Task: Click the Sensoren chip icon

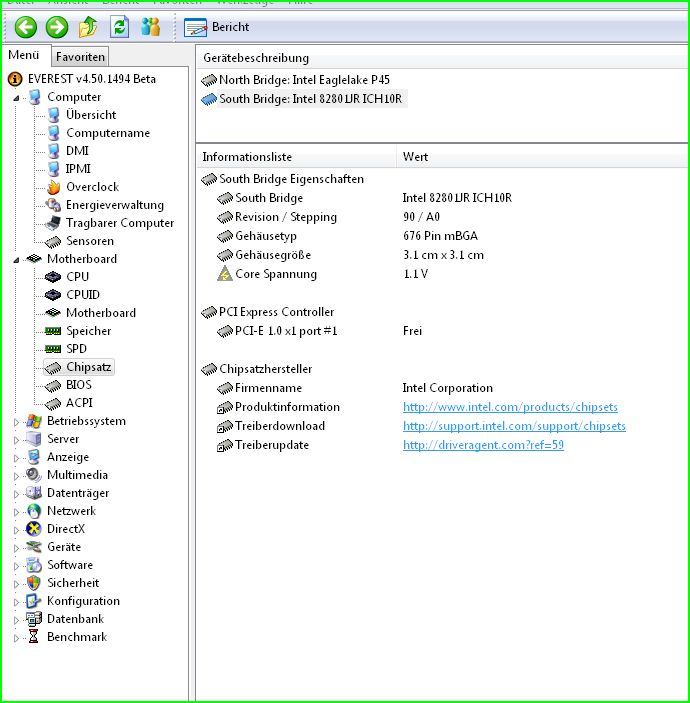Action: (53, 241)
